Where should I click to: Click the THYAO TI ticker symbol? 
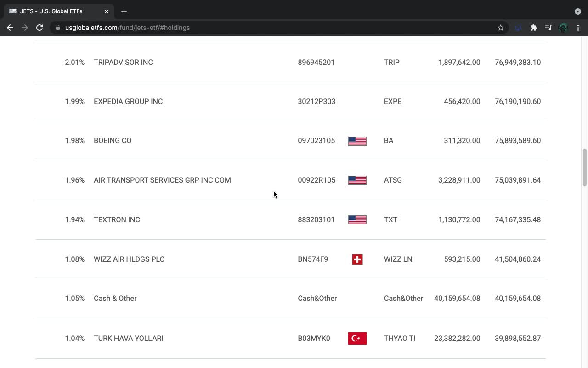tap(400, 338)
